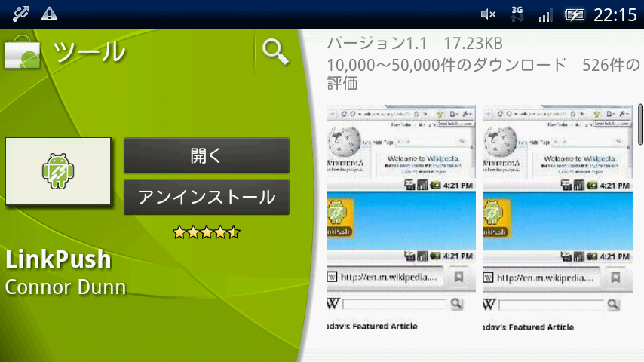Tap the warning triangle notification icon
The height and width of the screenshot is (362, 644).
tap(49, 14)
